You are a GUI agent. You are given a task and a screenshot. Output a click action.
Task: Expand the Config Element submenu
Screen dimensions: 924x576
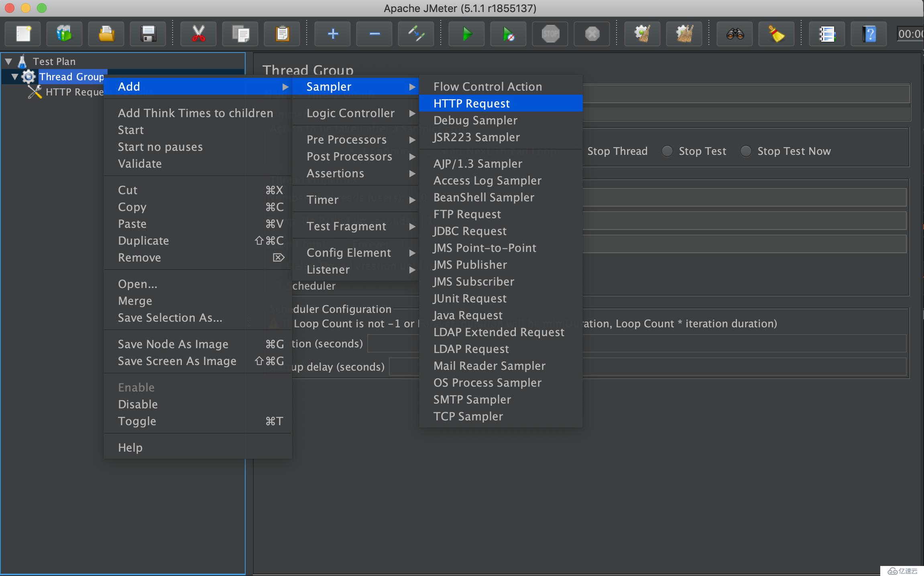coord(356,253)
